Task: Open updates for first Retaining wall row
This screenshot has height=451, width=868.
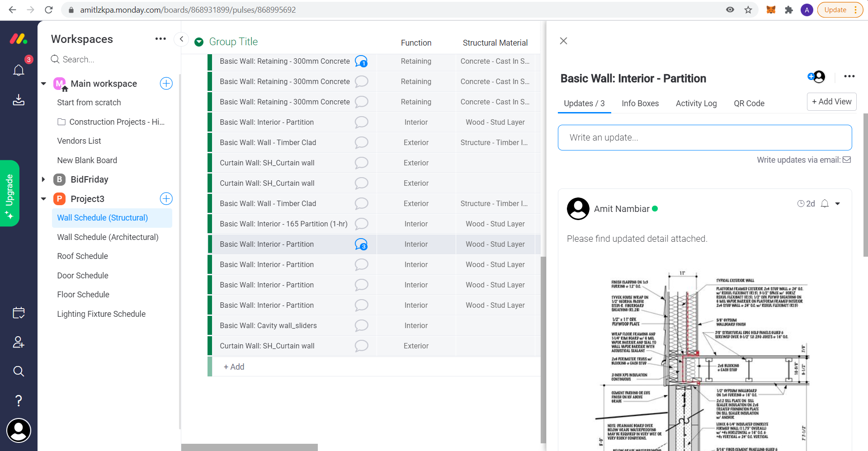Action: [x=361, y=61]
